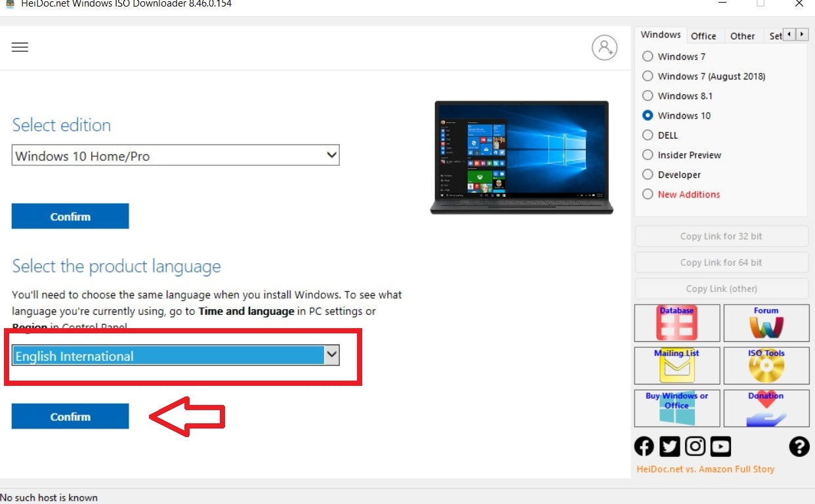
Task: Open the Database icon button
Action: pos(677,323)
